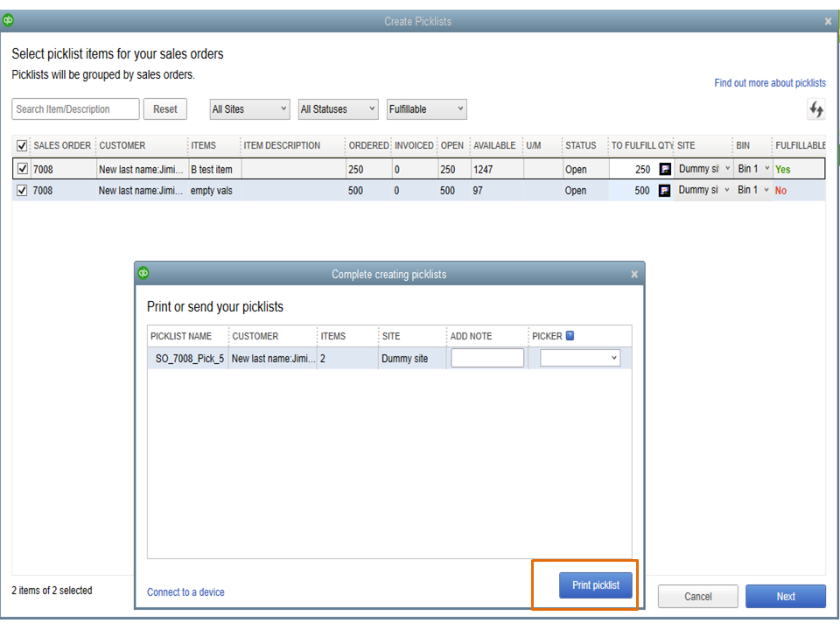Select the SO_7008_Pick_5 picklist name
Image resolution: width=840 pixels, height=630 pixels.
[190, 359]
